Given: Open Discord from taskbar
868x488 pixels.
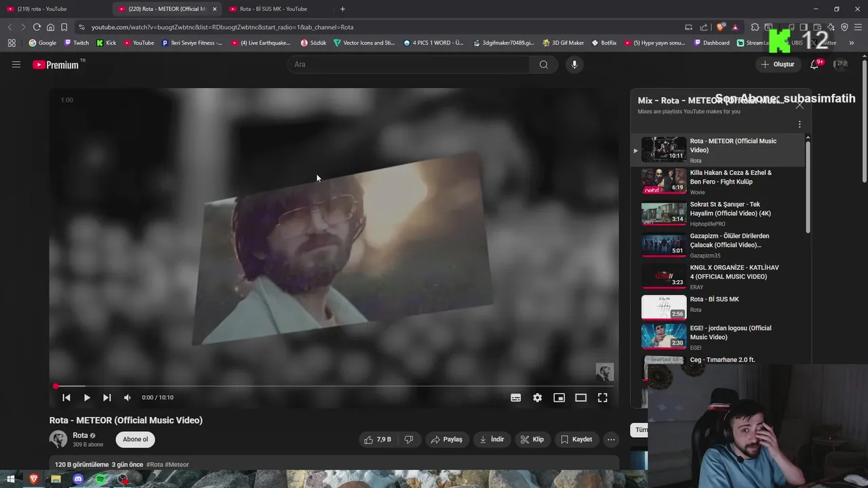Looking at the screenshot, I should click(x=78, y=479).
